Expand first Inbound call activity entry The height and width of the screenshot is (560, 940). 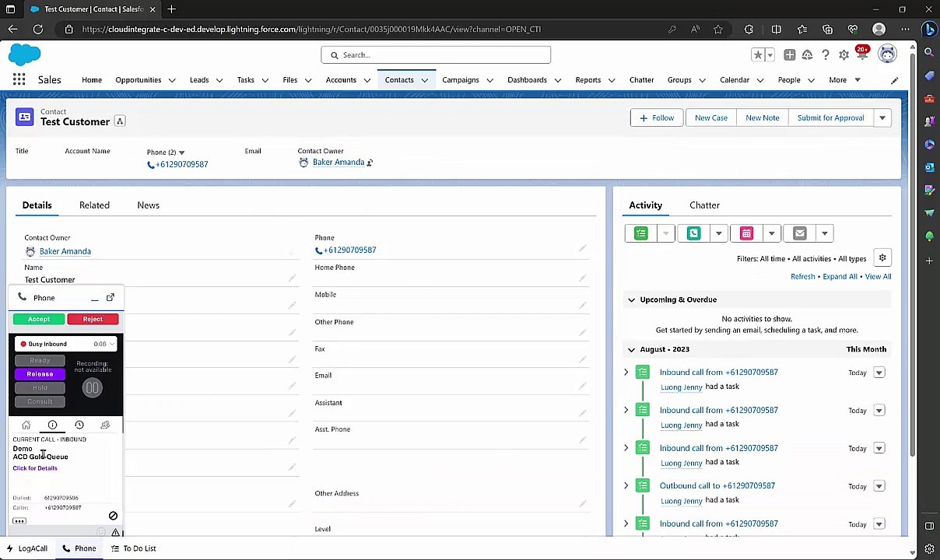[x=626, y=373]
